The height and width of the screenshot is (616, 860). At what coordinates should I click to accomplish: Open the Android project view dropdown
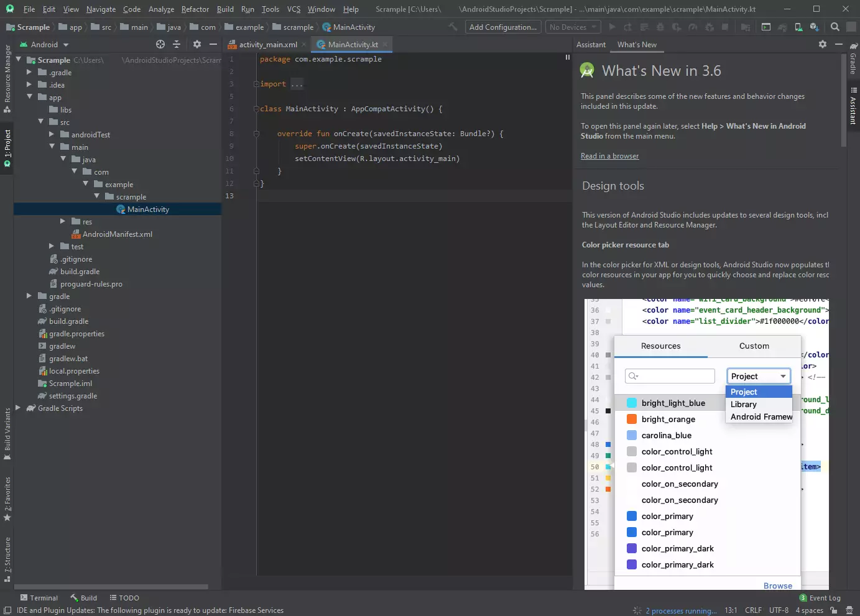(x=44, y=45)
